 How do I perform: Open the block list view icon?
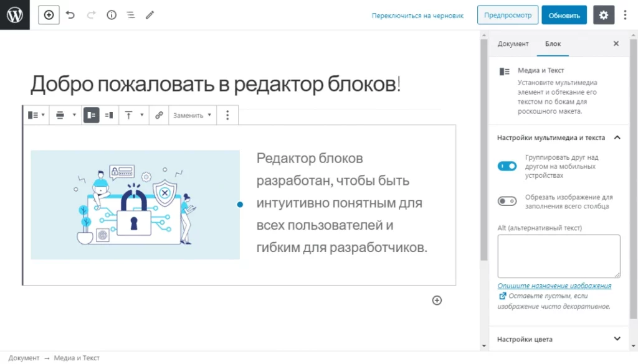[130, 14]
